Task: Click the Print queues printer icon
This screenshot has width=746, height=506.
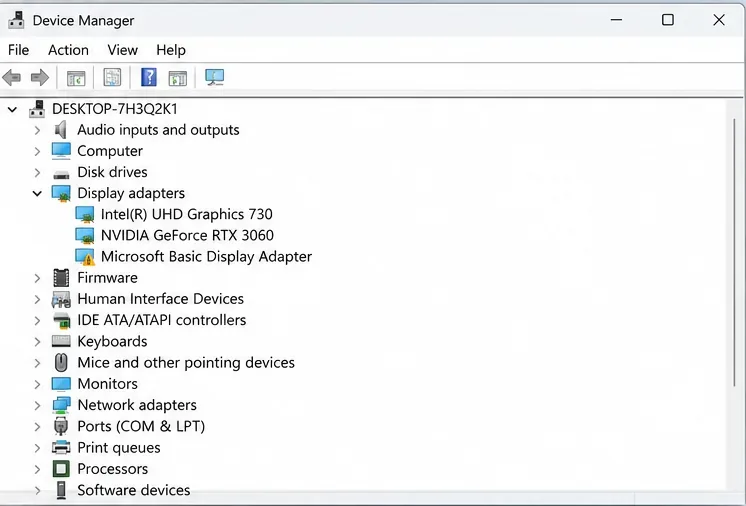Action: (x=61, y=448)
